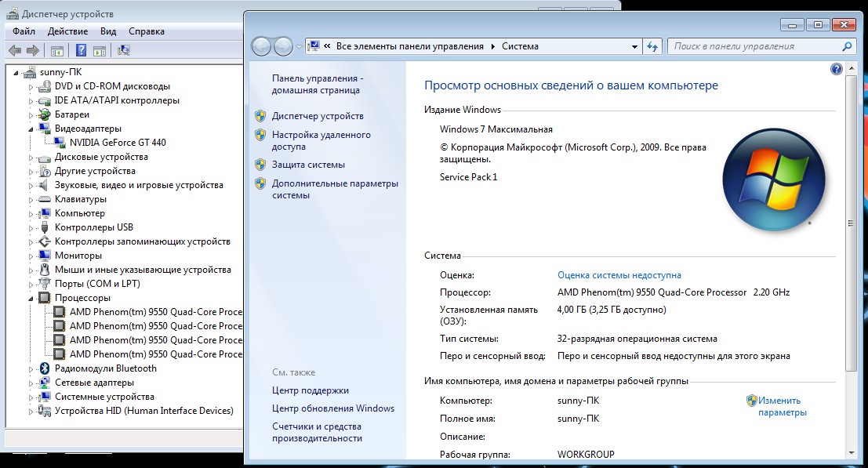Click the scroll down arrow in System window
The image size is (868, 468).
click(851, 453)
